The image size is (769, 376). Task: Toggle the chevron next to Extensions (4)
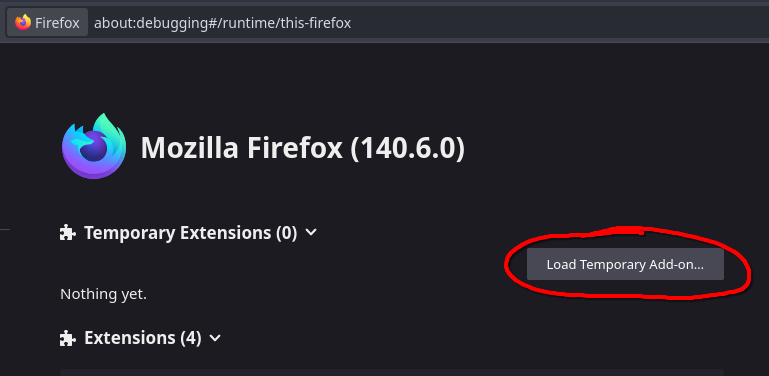click(x=215, y=338)
